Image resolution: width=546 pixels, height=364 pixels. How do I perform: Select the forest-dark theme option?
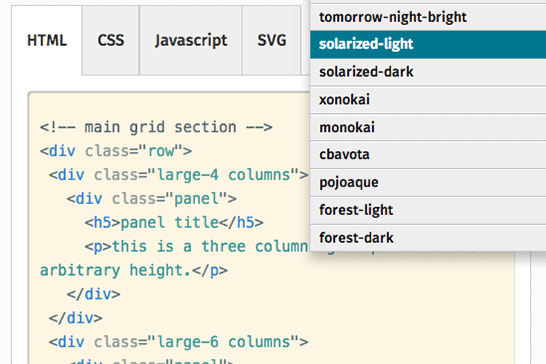[428, 238]
